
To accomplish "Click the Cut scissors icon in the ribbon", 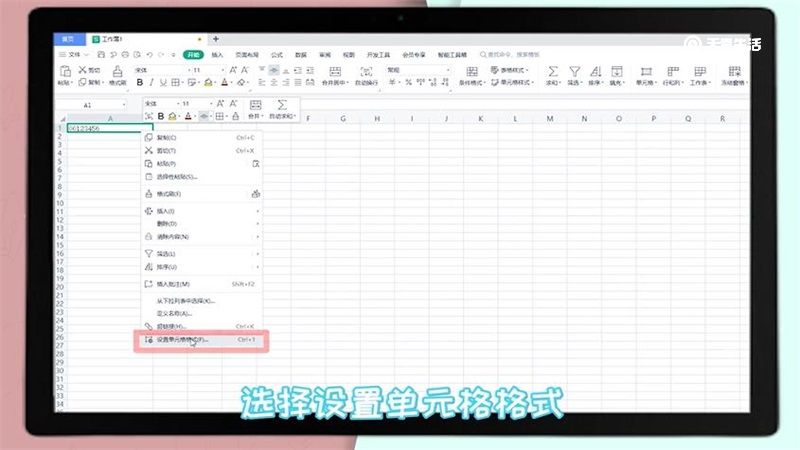I will [82, 69].
